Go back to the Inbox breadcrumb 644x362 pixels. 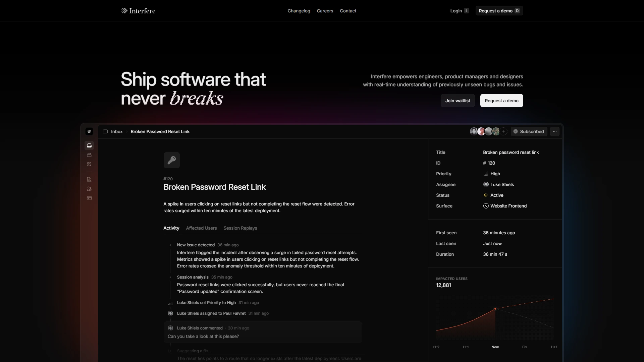(117, 131)
